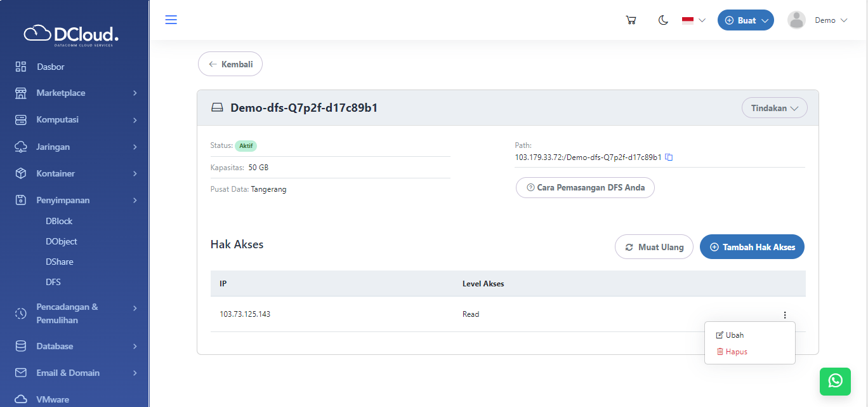Open the hamburger sidebar menu

tap(171, 20)
